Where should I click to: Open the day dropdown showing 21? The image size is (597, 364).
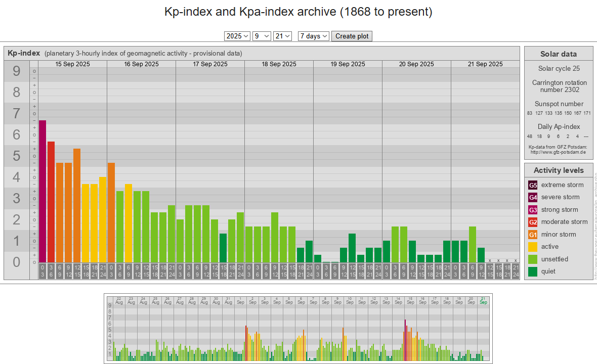(x=282, y=36)
